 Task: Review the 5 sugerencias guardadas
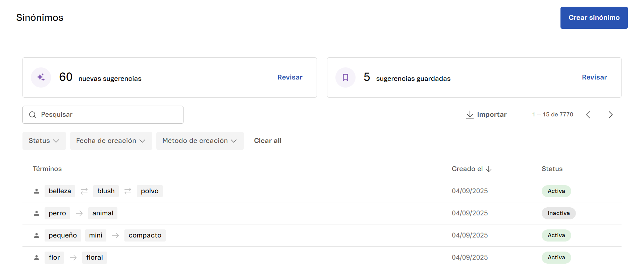tap(594, 77)
